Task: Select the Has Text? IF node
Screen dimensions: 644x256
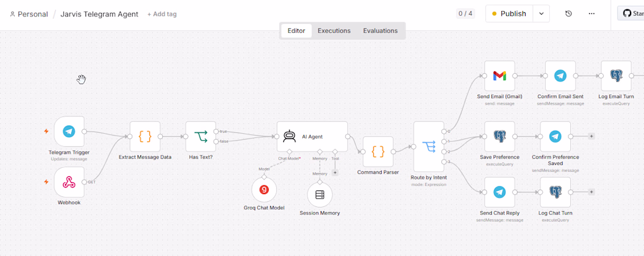Action: pyautogui.click(x=200, y=137)
